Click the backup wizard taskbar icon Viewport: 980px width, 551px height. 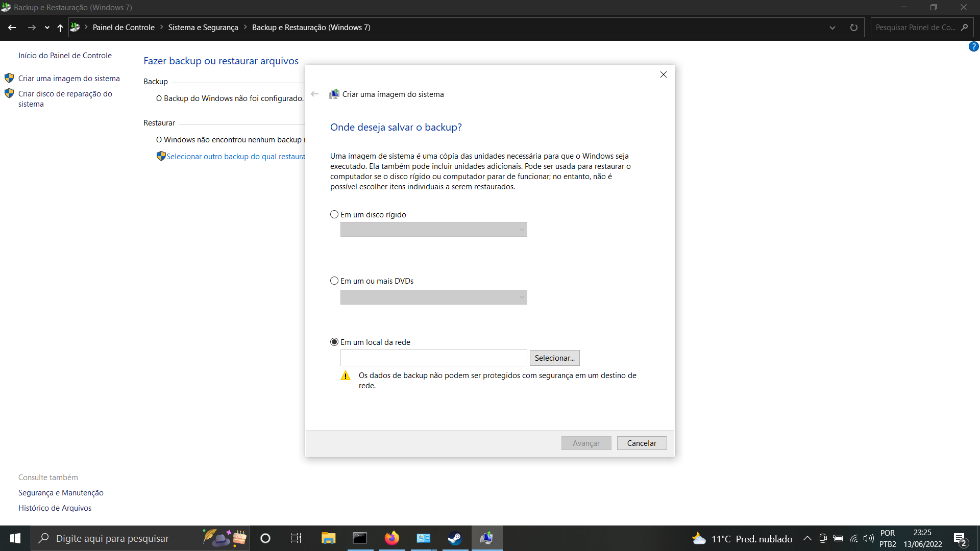pyautogui.click(x=487, y=538)
